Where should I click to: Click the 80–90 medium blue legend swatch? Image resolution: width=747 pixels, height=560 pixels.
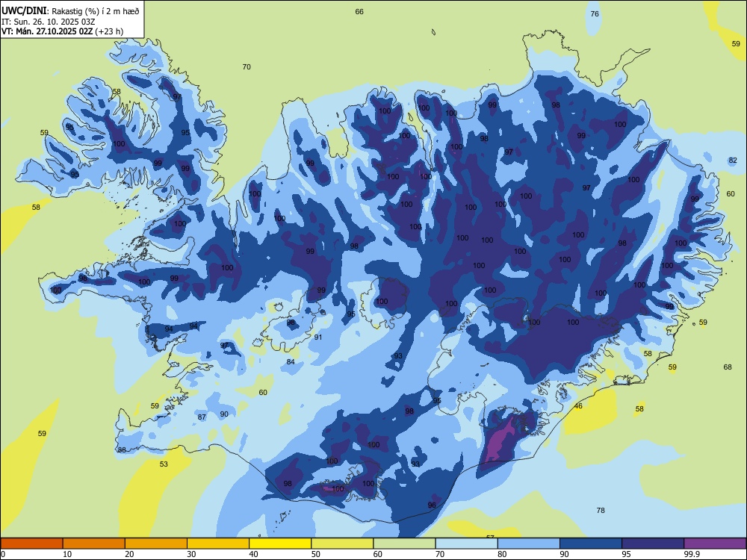coord(529,544)
